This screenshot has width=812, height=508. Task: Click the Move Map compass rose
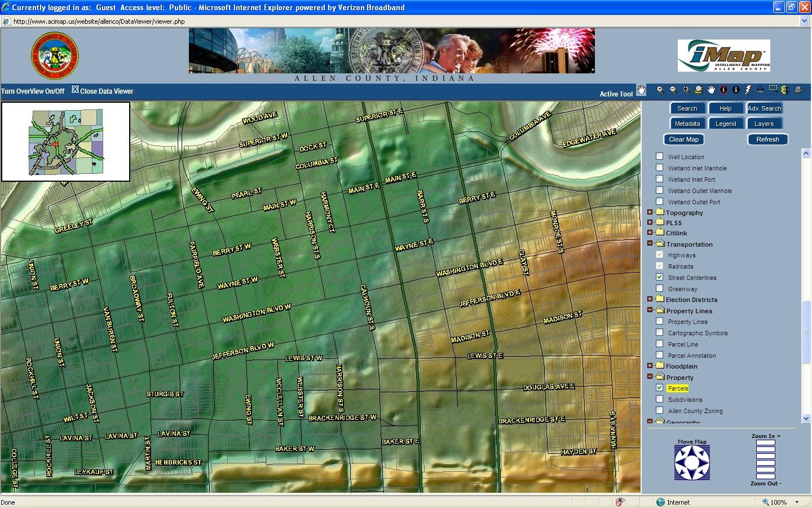692,462
